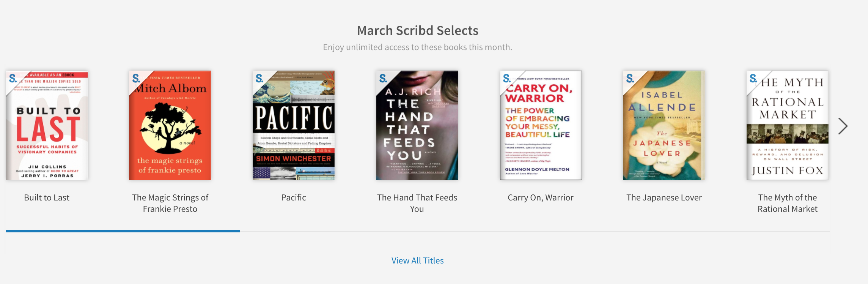Image resolution: width=868 pixels, height=284 pixels.
Task: Click the Pacific title text below cover
Action: pos(294,197)
